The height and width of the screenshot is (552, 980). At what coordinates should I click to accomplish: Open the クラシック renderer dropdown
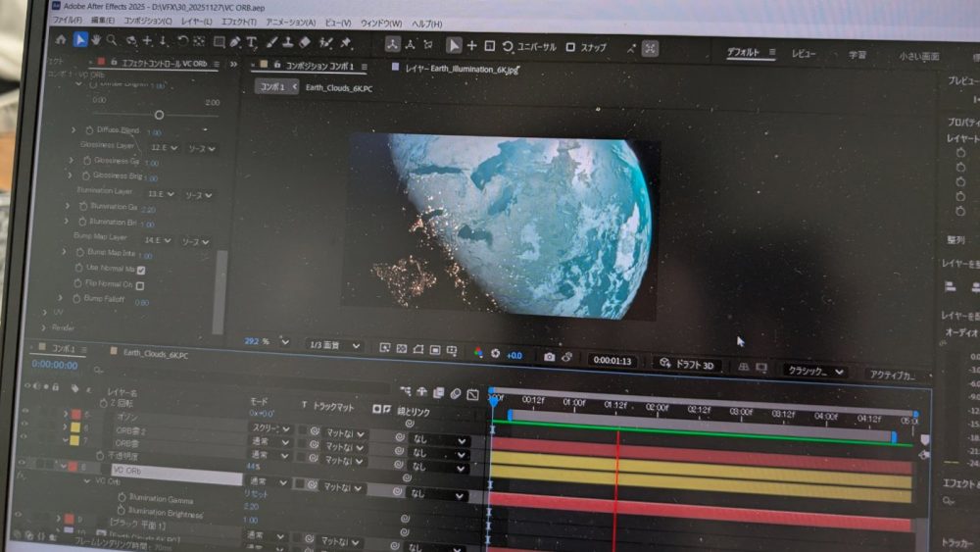click(x=815, y=371)
